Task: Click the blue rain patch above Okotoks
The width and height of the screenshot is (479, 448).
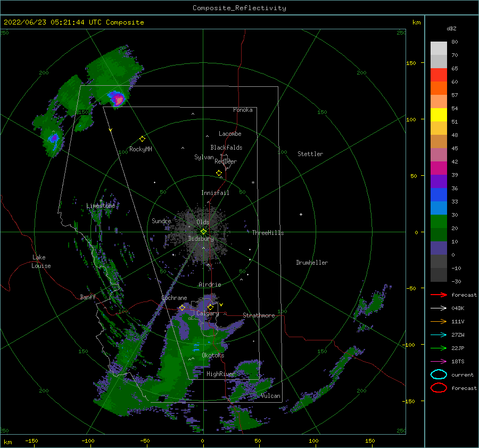Action: pyautogui.click(x=196, y=347)
